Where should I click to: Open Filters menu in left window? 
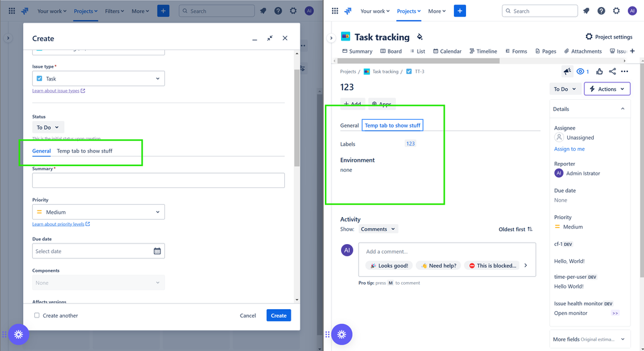point(114,11)
